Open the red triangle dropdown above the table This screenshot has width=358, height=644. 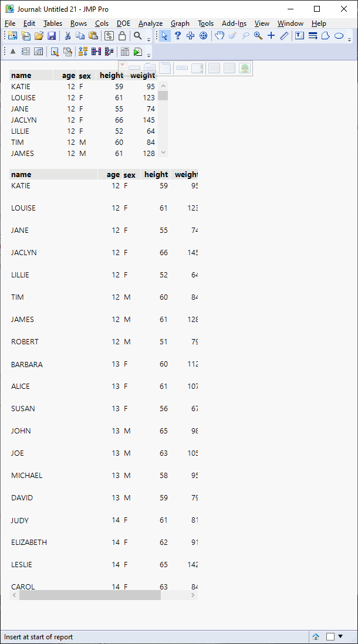[122, 65]
